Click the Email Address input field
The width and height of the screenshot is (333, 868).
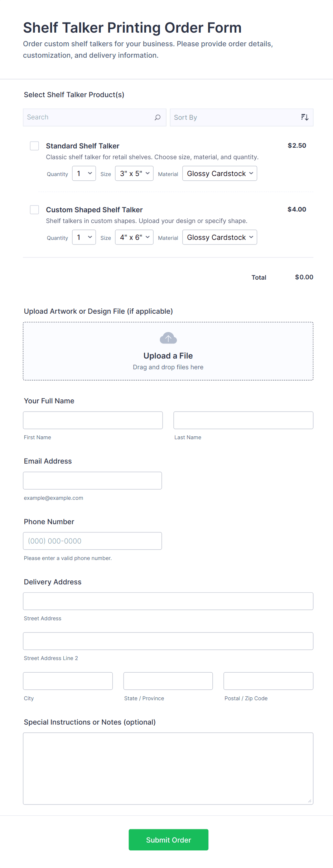point(92,480)
